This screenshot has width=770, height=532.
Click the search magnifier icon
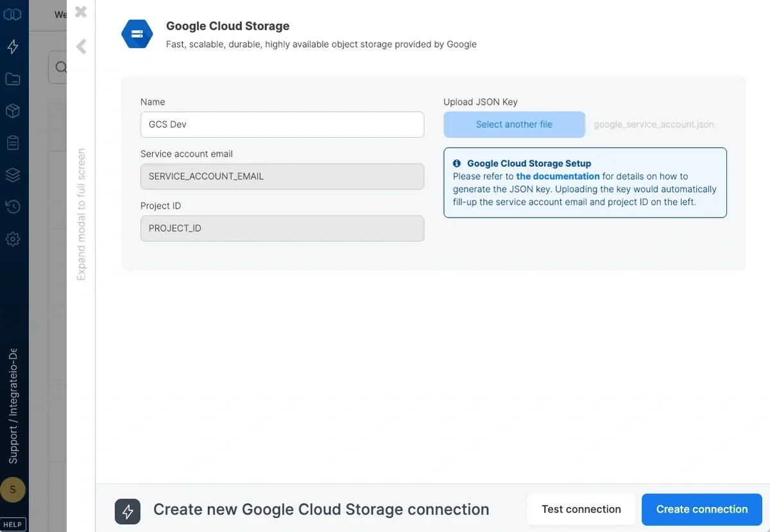[x=61, y=67]
